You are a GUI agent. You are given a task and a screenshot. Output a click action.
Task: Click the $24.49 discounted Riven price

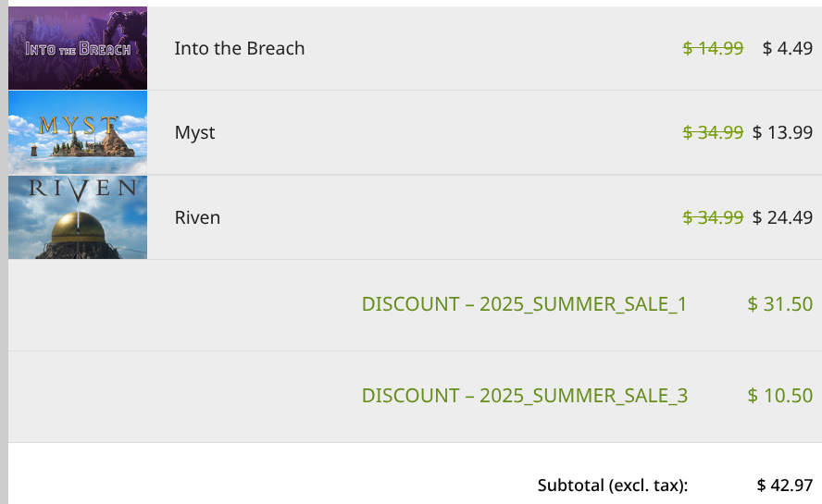[x=783, y=217]
